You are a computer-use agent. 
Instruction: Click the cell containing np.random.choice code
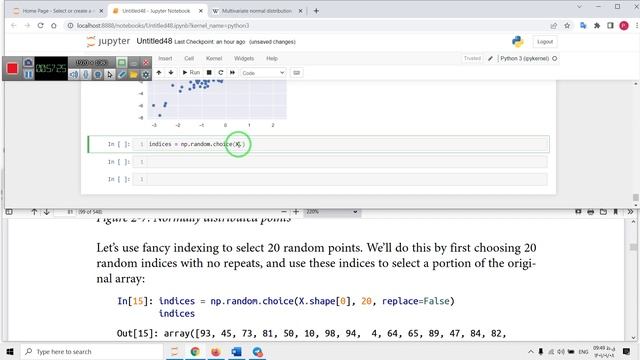pos(340,144)
